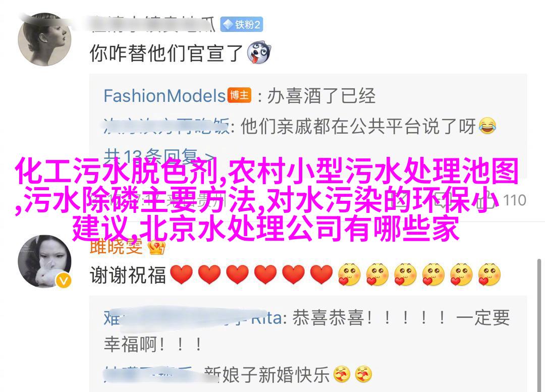Tap the husky dog emoji in comment
Viewport: 545px width, 392px height.
pyautogui.click(x=258, y=53)
